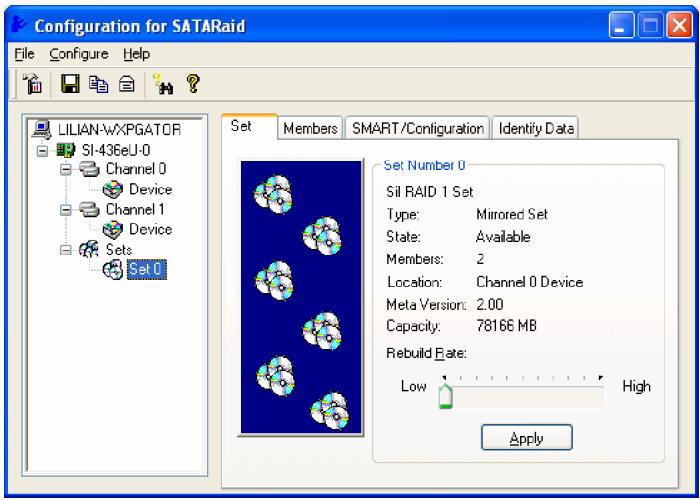
Task: Select SI-436eU-0 label in the tree
Action: (x=116, y=150)
